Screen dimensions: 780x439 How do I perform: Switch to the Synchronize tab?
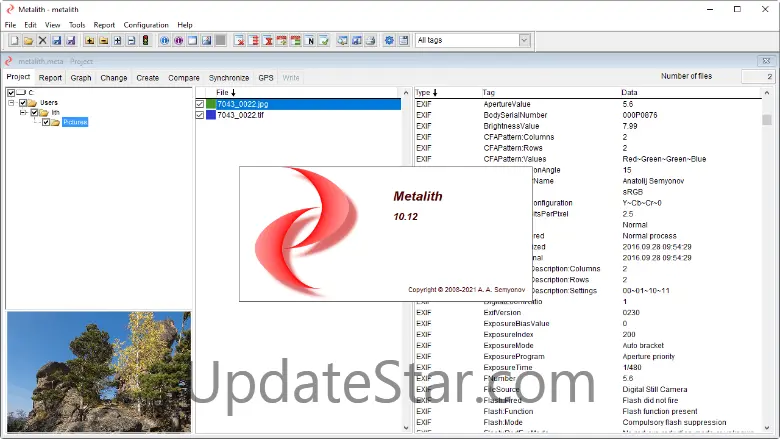229,78
